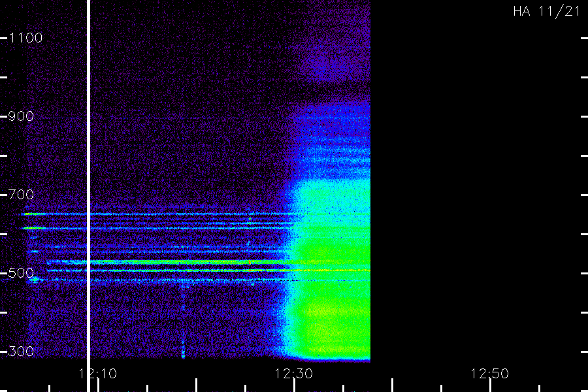Click the 900 frequency axis label
Image resolution: width=588 pixels, height=392 pixels.
coord(21,116)
